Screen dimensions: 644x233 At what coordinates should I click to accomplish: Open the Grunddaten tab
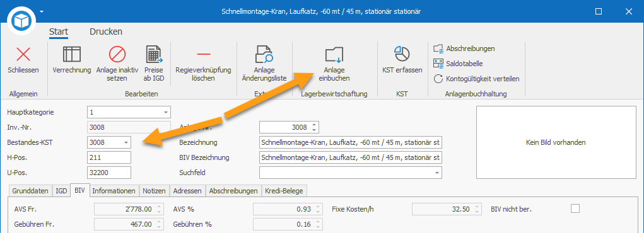point(30,191)
